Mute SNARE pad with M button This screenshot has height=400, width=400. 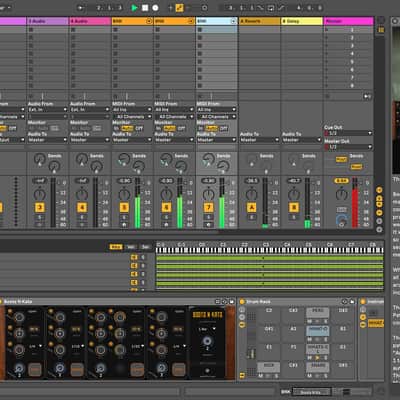tap(310, 376)
